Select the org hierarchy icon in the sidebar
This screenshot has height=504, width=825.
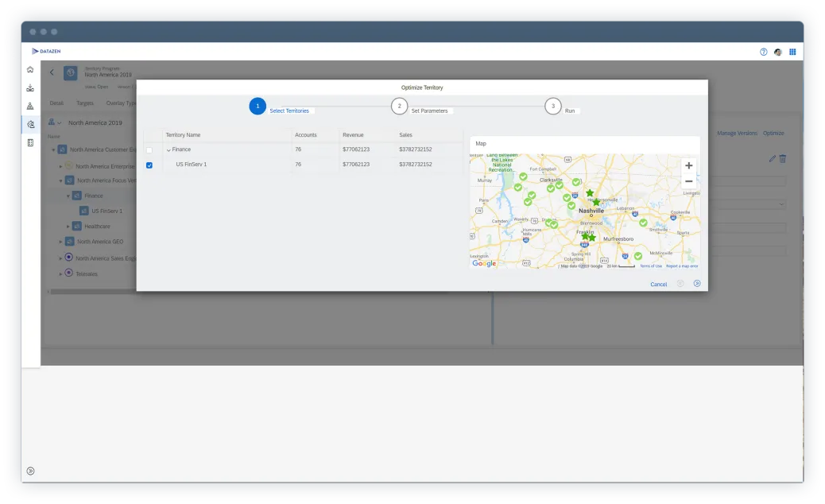click(x=30, y=106)
